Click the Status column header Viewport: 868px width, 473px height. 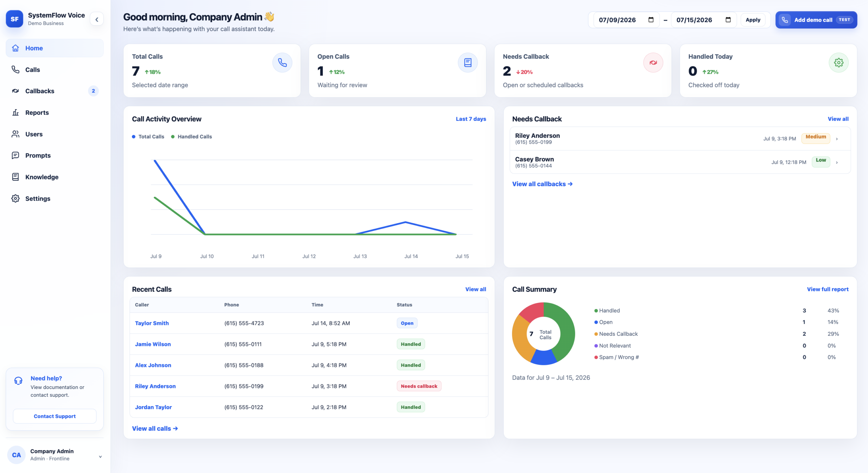[x=404, y=305]
